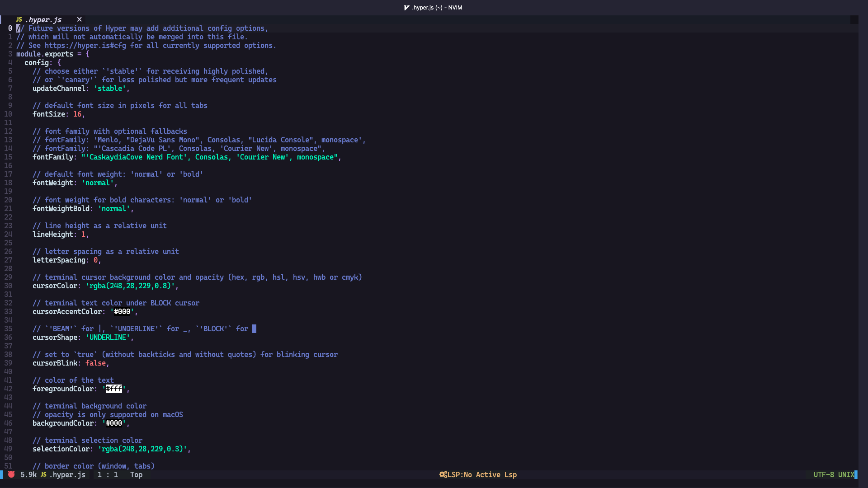Click .hyper.js filename in the statusline
Screen dimensions: 868x488
(x=68, y=475)
